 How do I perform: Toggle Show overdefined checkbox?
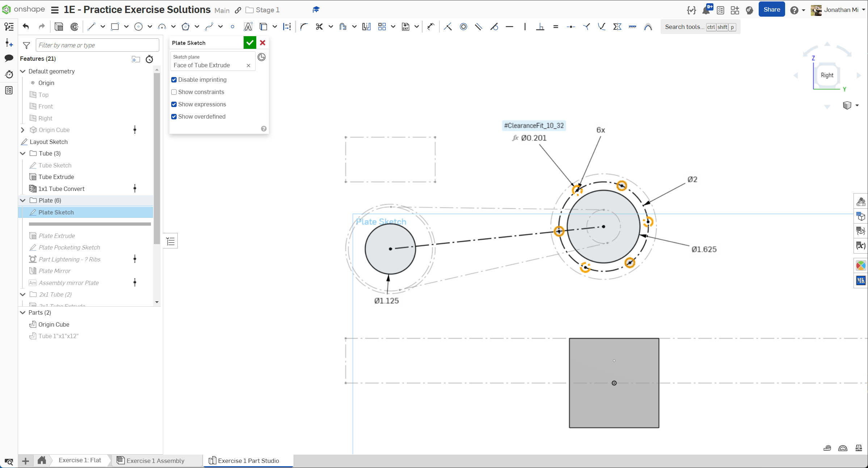[174, 116]
